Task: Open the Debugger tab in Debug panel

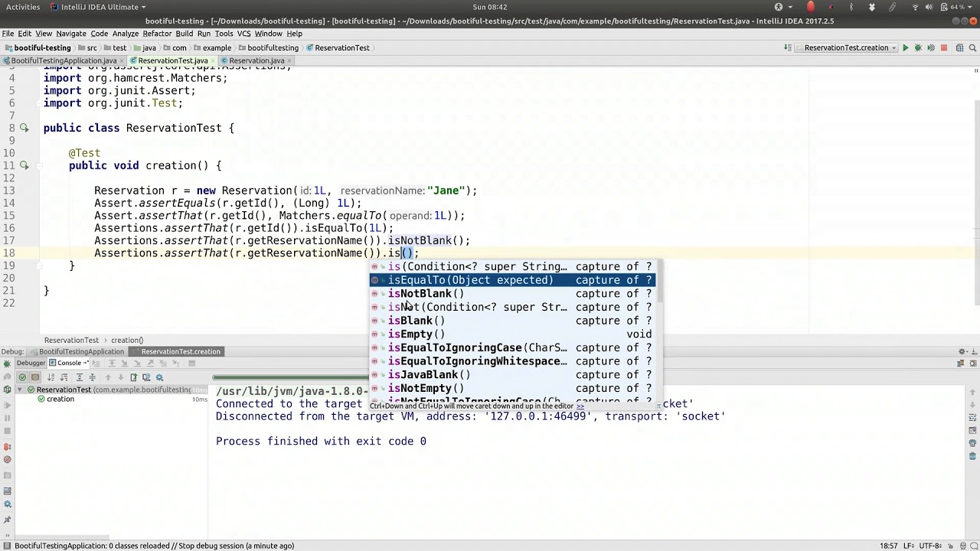Action: [31, 363]
